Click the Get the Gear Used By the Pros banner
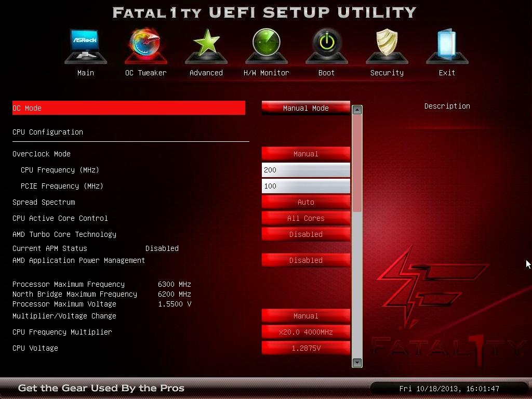The image size is (532, 399). click(x=101, y=388)
